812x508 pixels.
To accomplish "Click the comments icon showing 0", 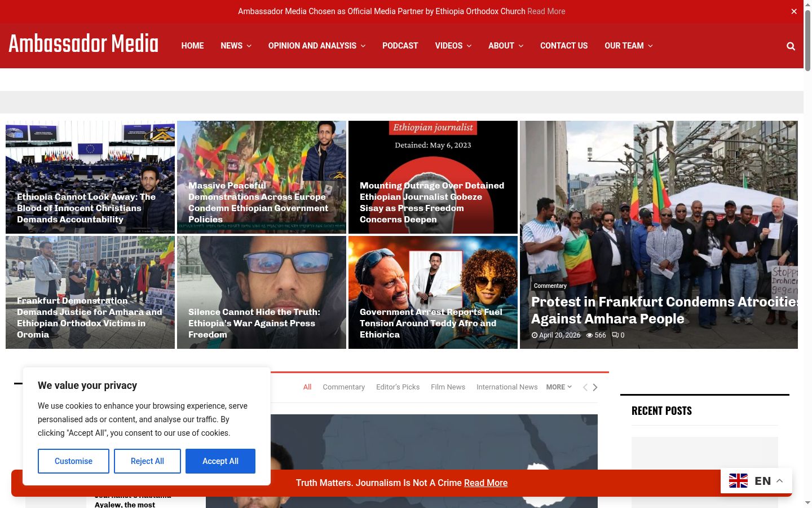I will pyautogui.click(x=615, y=335).
